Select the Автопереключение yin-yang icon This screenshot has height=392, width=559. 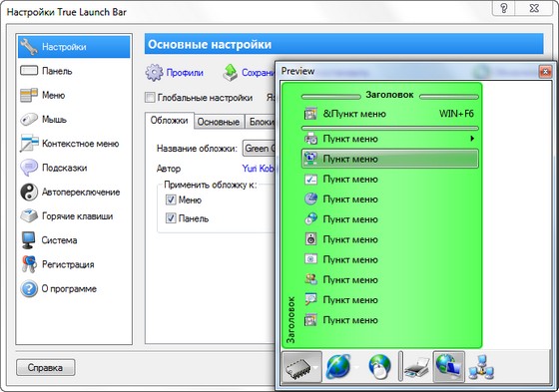point(29,193)
